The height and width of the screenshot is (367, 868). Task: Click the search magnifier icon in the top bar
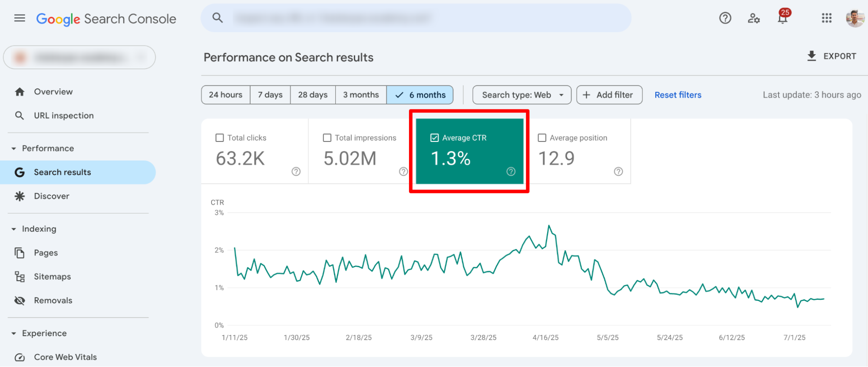point(218,18)
